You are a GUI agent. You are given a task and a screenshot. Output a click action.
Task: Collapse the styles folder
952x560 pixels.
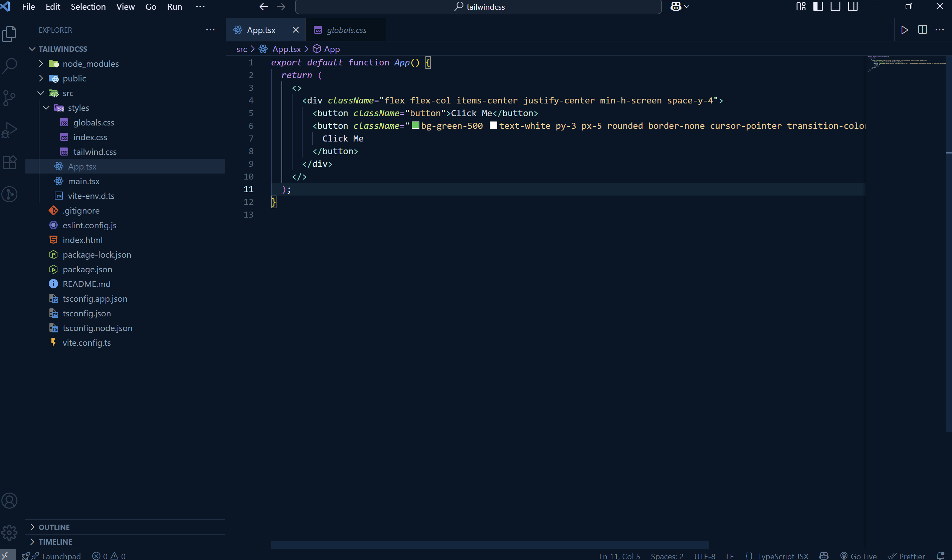[46, 107]
